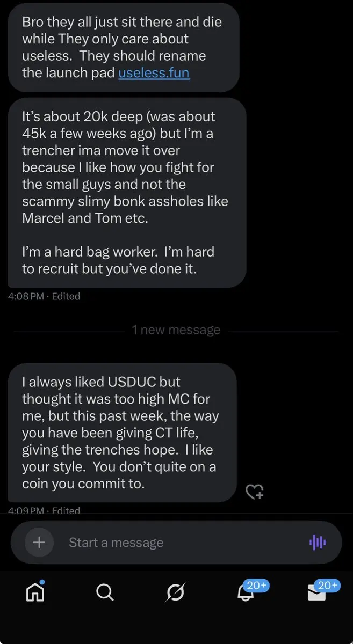Viewport: 353px width, 644px height.
Task: Tap the 20+ badge on the envelope
Action: click(327, 586)
